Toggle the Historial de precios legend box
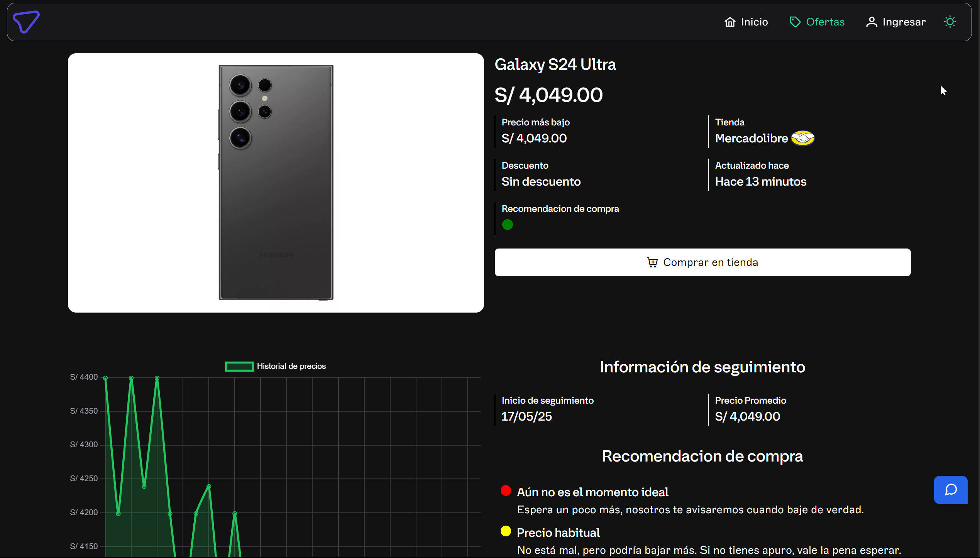Viewport: 980px width, 558px height. pyautogui.click(x=239, y=366)
